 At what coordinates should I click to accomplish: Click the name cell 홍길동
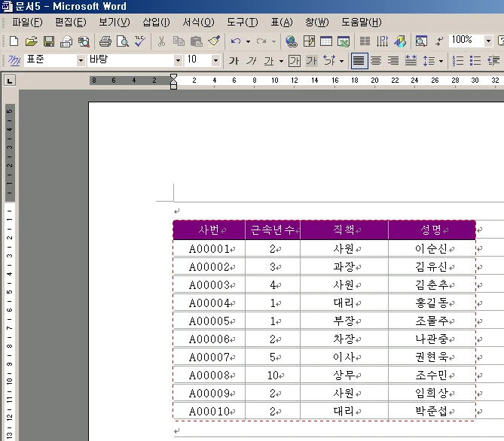point(432,303)
